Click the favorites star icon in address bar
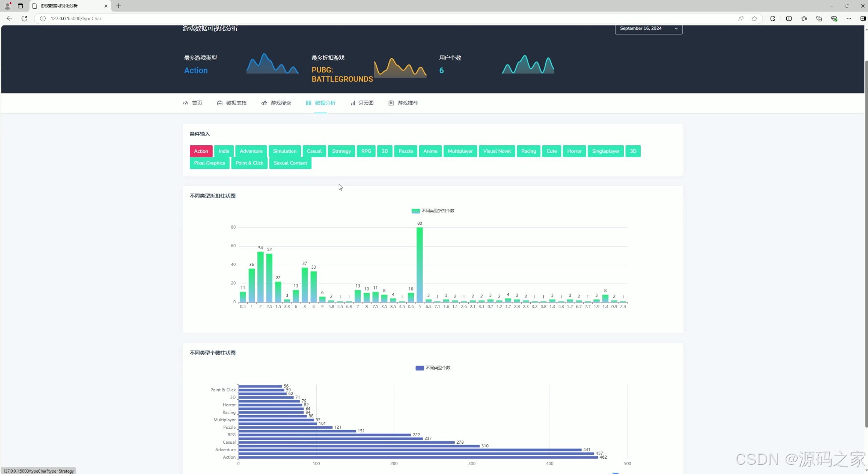This screenshot has width=868, height=474. tap(754, 18)
